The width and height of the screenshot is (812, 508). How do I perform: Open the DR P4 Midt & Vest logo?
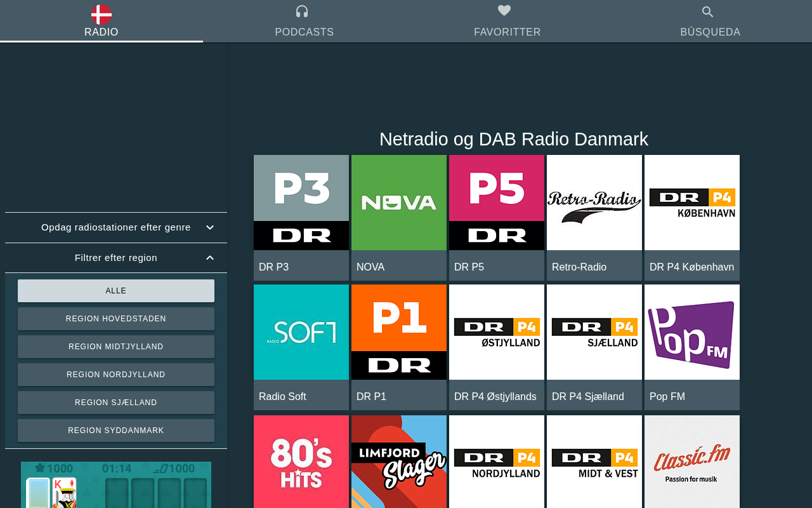pyautogui.click(x=594, y=462)
